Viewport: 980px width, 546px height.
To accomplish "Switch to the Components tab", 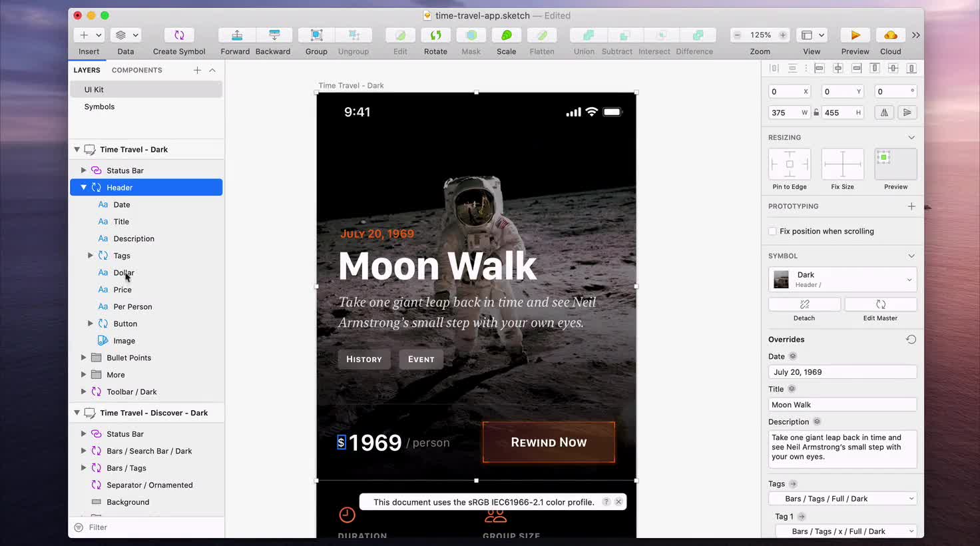I will pos(137,70).
